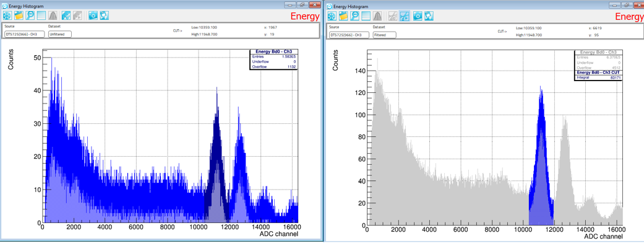The width and height of the screenshot is (644, 246).
Task: Click the zoom-out magnifier in right window toolbar
Action: pos(355,15)
